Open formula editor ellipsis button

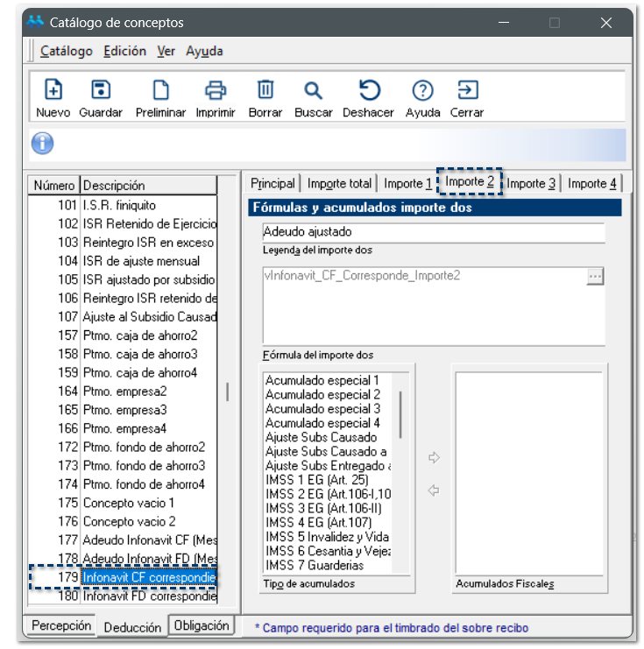pyautogui.click(x=595, y=276)
